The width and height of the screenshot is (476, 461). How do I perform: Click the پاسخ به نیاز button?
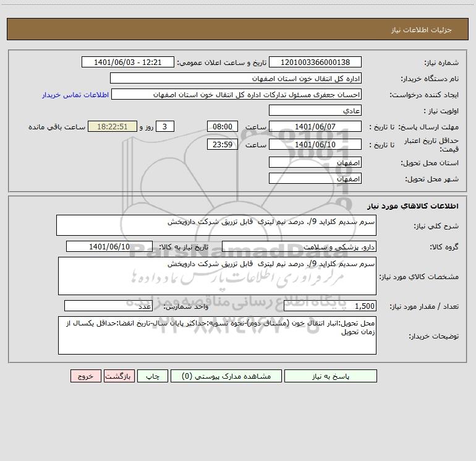point(330,376)
